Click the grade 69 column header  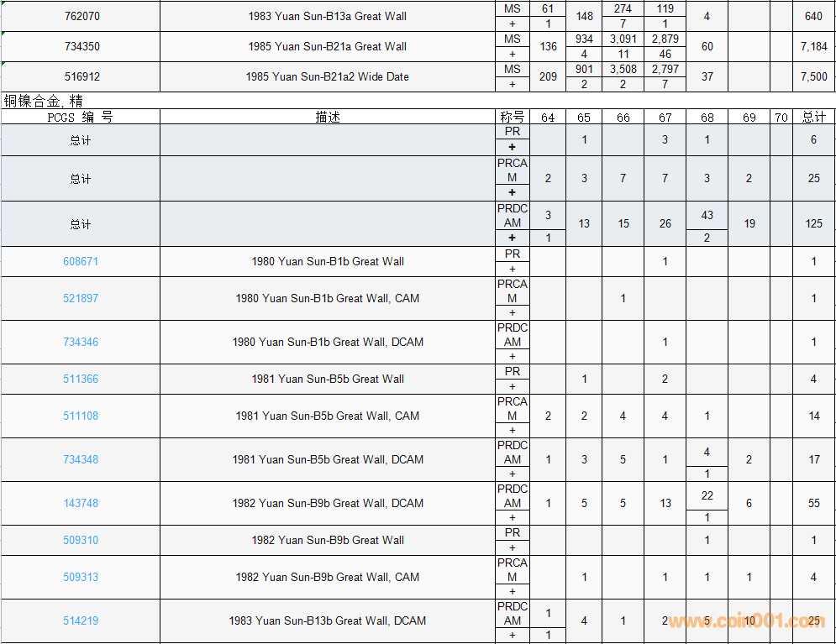[x=749, y=118]
